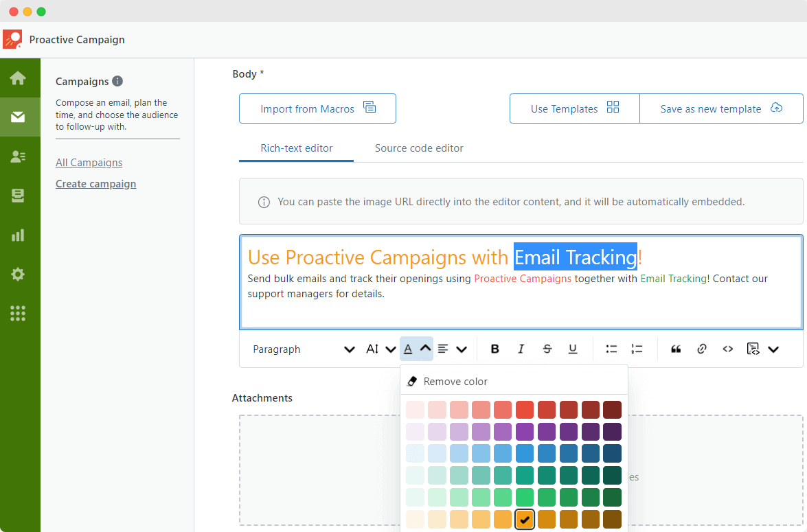
Task: Click the info icon in image URL notice
Action: pos(264,203)
